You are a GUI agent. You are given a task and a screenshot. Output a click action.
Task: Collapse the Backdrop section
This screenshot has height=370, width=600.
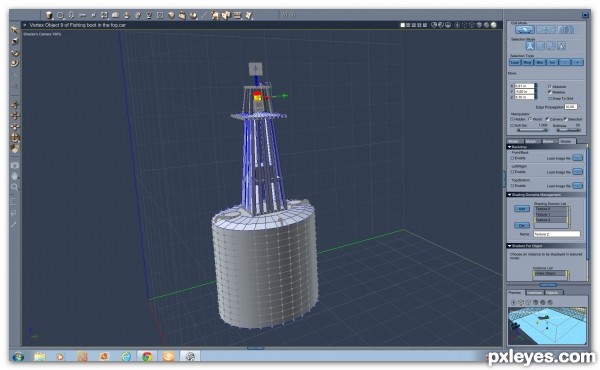(510, 147)
